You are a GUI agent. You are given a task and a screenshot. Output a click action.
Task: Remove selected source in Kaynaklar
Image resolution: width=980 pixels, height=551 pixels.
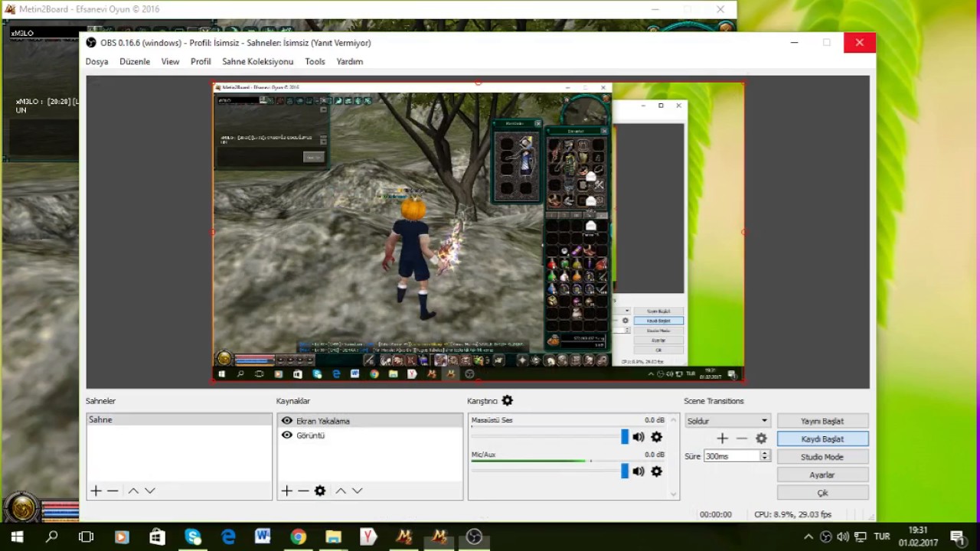click(303, 491)
